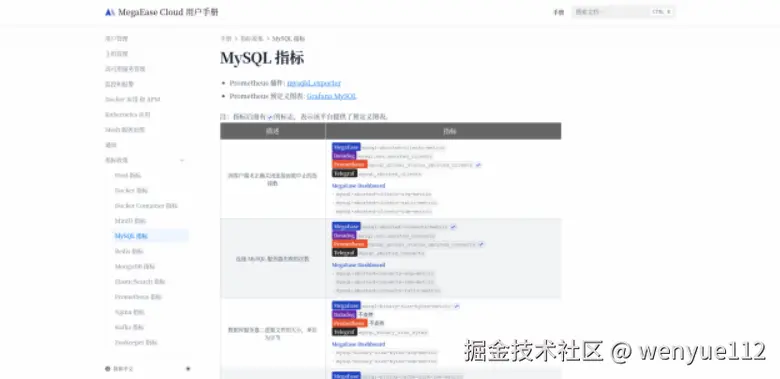Open the Mesh section in the sidebar
780x379 pixels.
click(x=125, y=130)
